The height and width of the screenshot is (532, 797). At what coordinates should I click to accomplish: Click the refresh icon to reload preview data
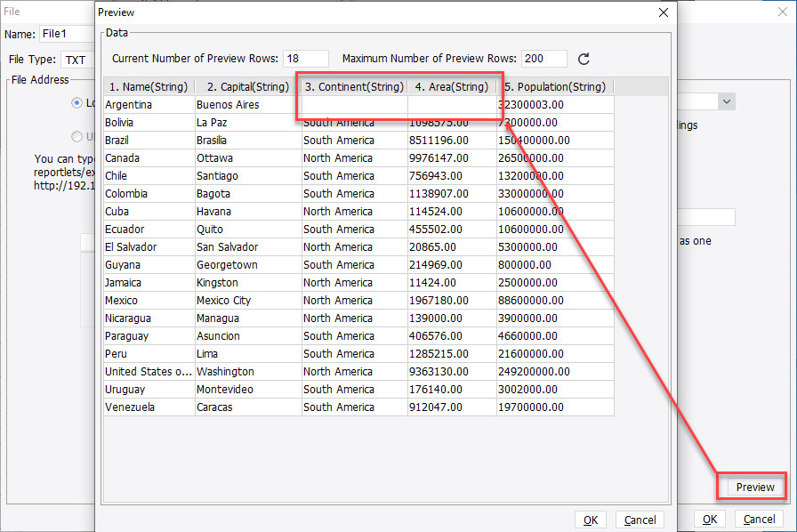click(585, 59)
